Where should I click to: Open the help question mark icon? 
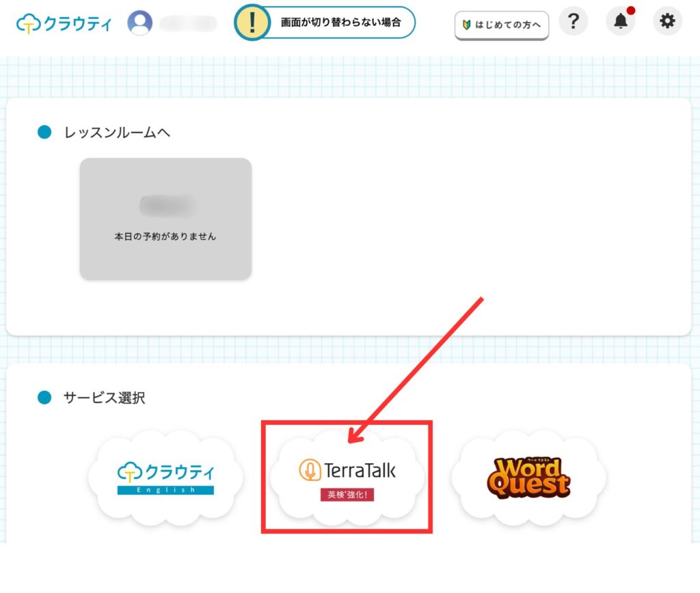(574, 21)
